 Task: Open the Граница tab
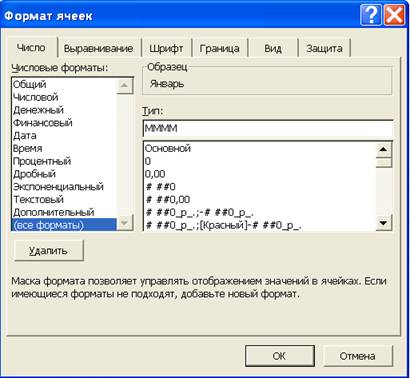point(219,49)
